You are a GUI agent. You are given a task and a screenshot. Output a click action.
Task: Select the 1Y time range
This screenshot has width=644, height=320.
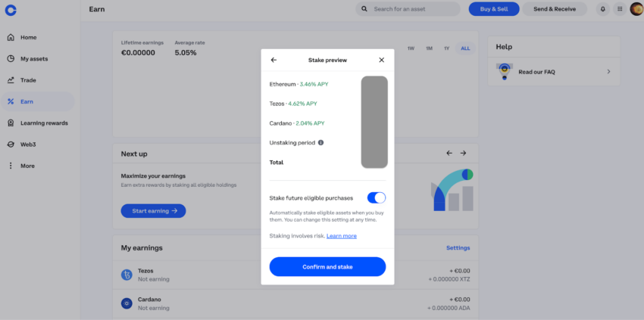click(447, 48)
